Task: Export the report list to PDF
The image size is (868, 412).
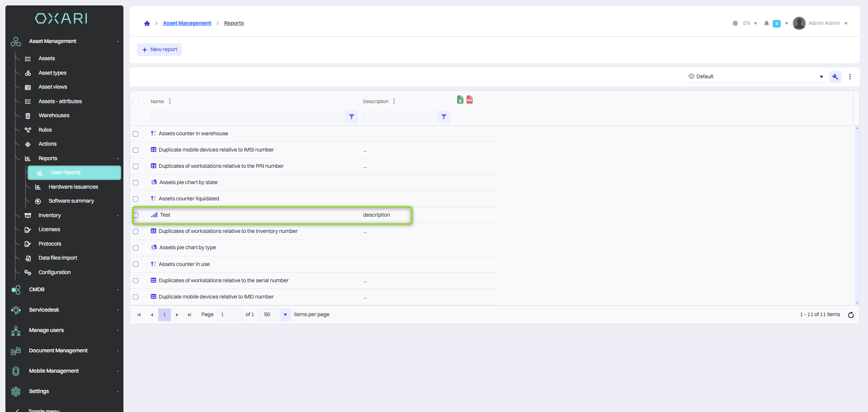Action: point(470,100)
